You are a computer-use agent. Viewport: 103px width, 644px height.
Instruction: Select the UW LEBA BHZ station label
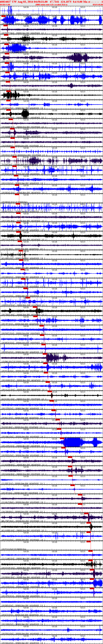pos(7,117)
